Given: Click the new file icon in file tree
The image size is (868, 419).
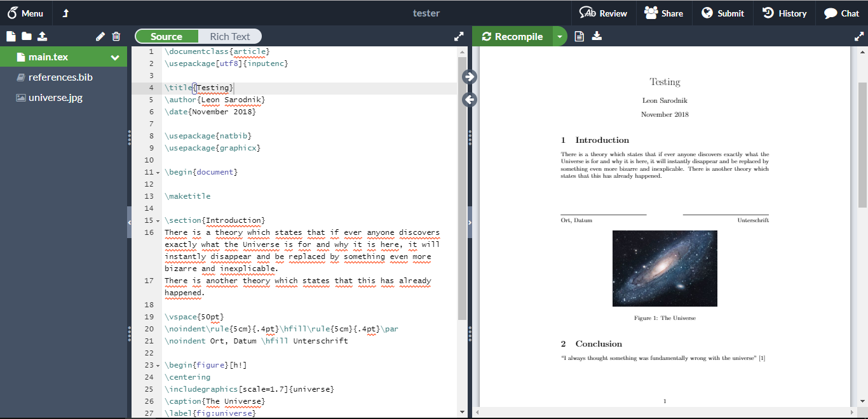Looking at the screenshot, I should pos(11,37).
